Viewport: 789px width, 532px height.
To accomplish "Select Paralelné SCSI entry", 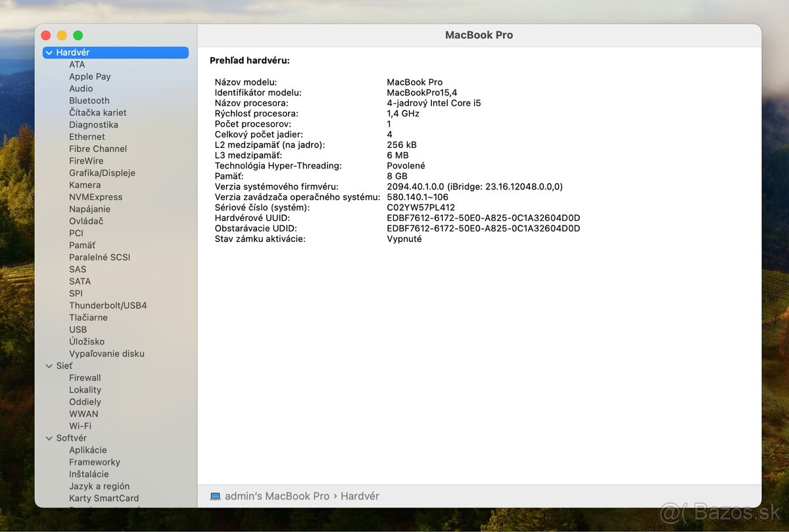I will (x=100, y=257).
